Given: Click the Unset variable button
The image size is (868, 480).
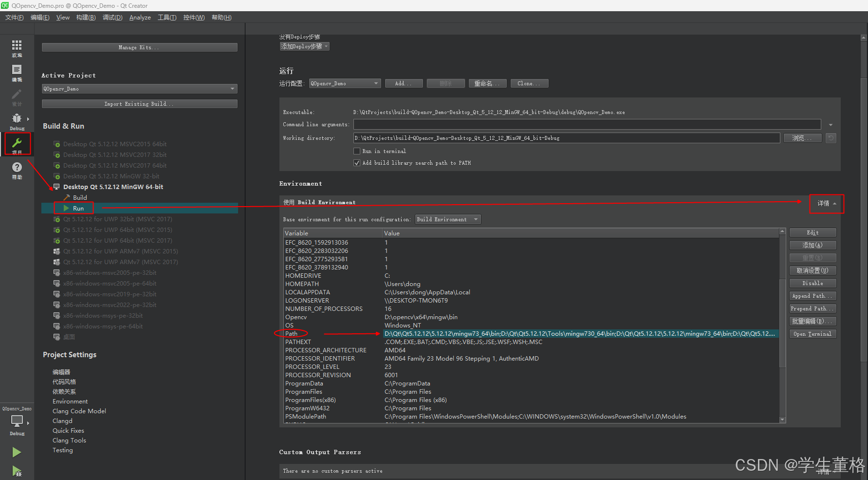Looking at the screenshot, I should tap(813, 270).
